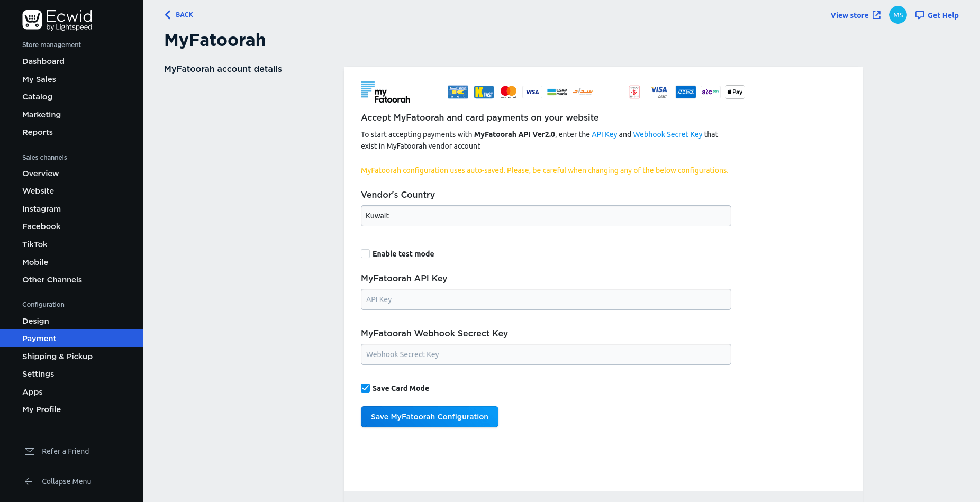Viewport: 980px width, 502px height.
Task: Enable test mode checkbox
Action: coord(365,254)
